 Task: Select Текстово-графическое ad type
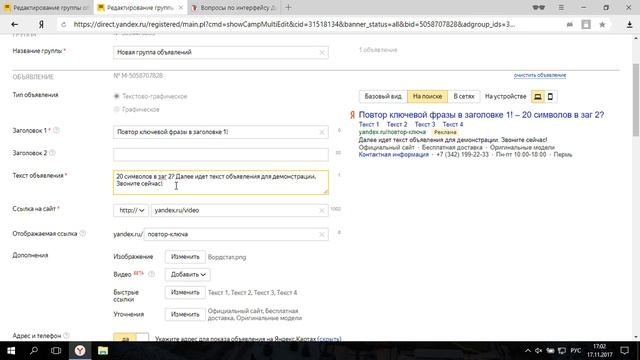[116, 96]
